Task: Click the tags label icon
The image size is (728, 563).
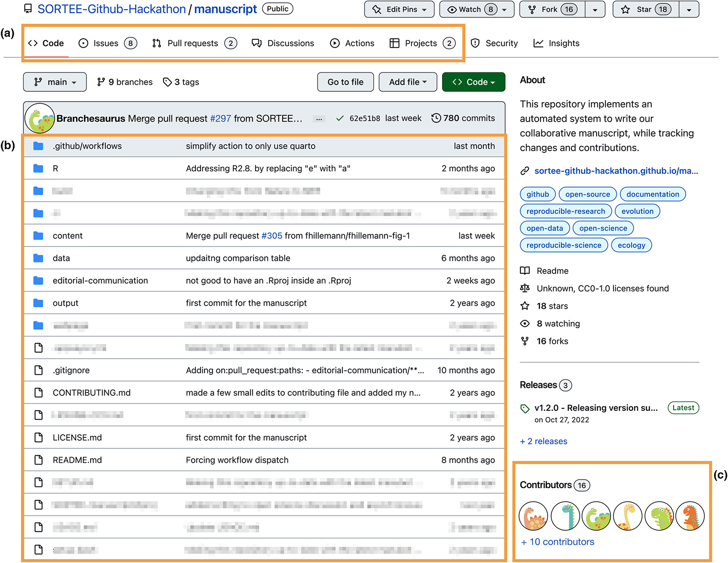Action: [x=167, y=82]
